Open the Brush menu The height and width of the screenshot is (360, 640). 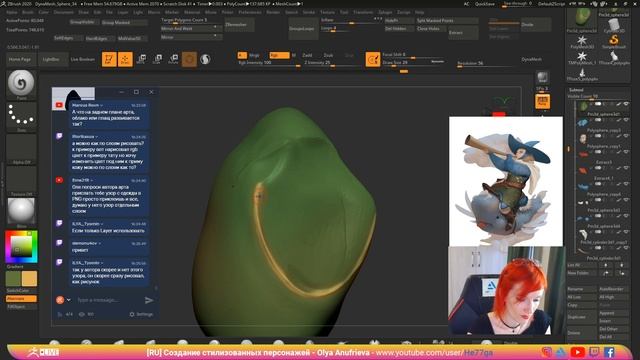tap(28, 12)
